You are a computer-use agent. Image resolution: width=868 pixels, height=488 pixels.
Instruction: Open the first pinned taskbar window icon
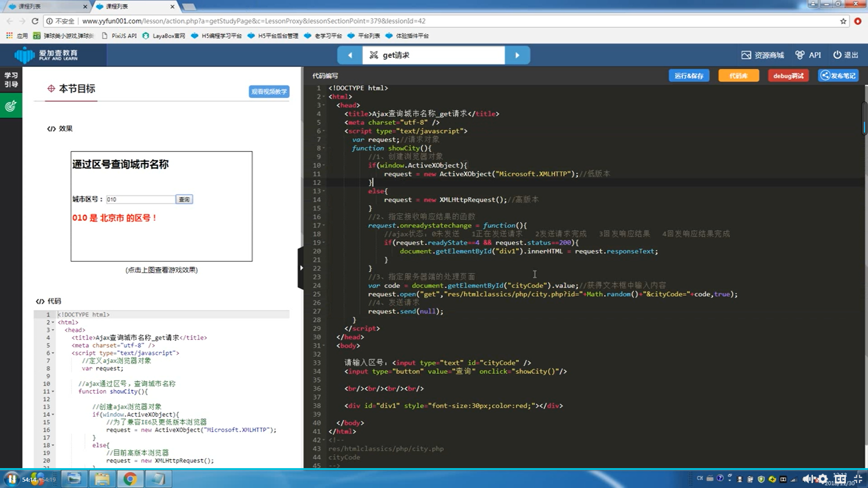click(74, 479)
